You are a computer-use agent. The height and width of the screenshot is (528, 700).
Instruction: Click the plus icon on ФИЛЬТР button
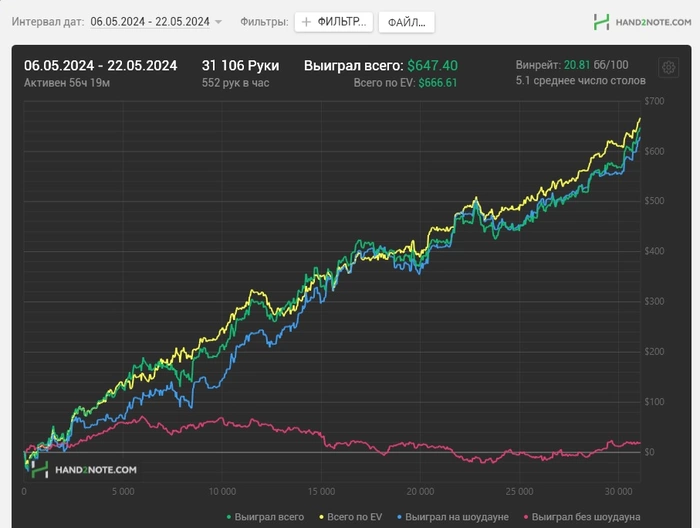pyautogui.click(x=306, y=22)
